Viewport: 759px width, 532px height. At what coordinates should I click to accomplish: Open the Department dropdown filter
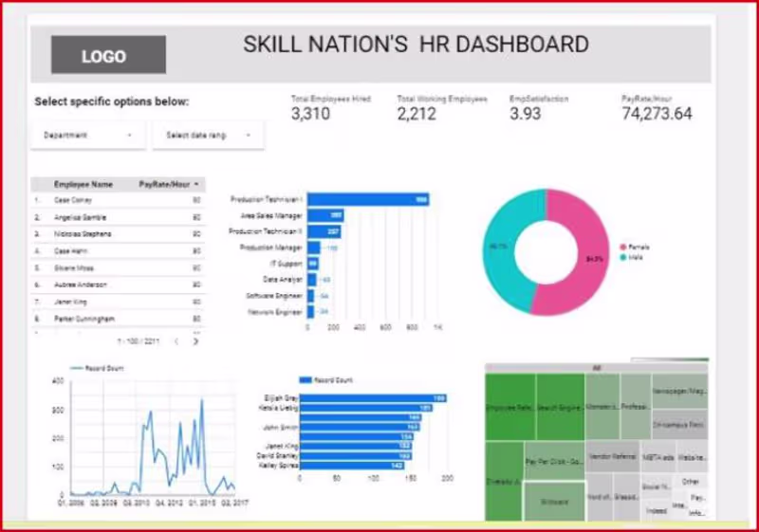click(x=88, y=136)
